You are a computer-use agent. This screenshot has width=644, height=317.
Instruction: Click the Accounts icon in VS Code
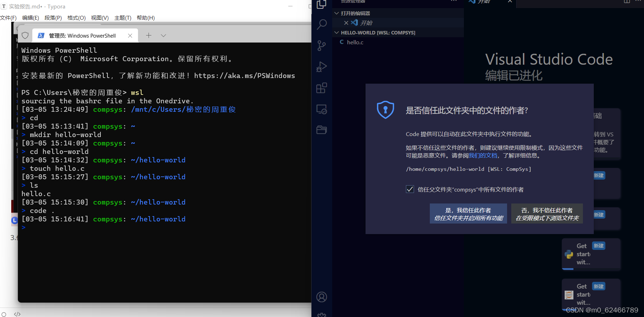(x=321, y=297)
